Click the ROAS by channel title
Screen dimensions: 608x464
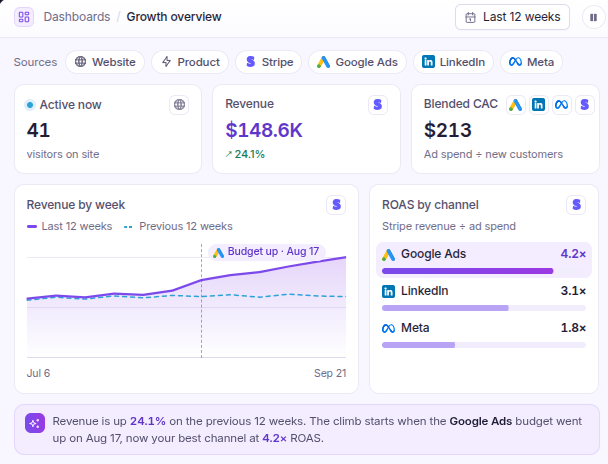[x=430, y=205]
